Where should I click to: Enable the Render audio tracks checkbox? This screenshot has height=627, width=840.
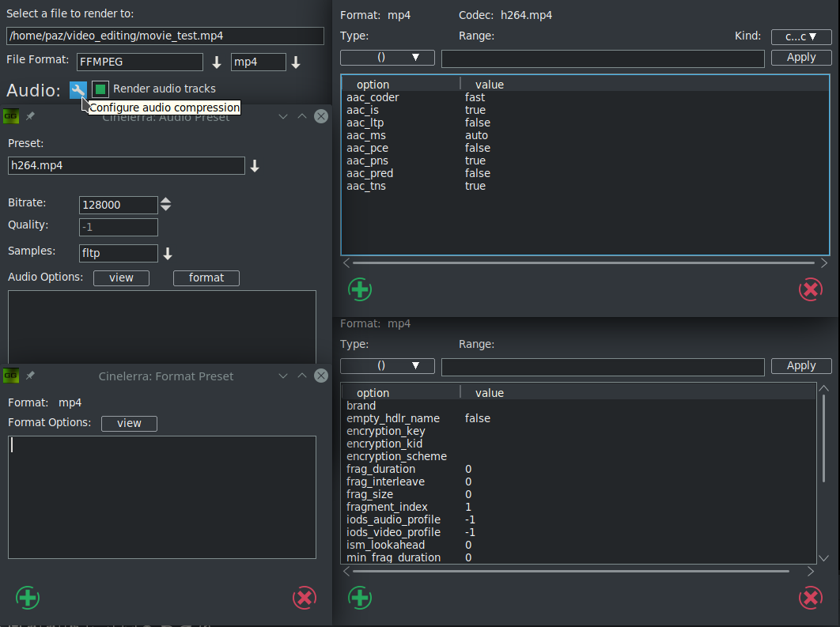pyautogui.click(x=99, y=89)
